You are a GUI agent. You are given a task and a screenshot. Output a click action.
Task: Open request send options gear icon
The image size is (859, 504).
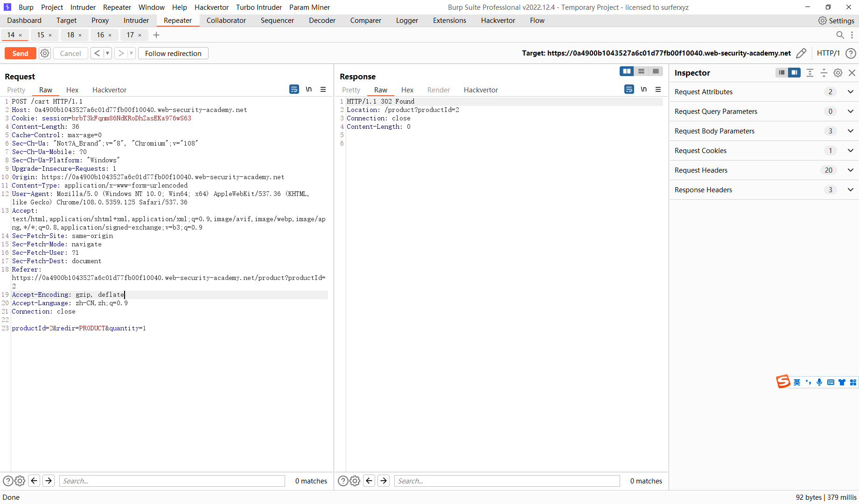[x=45, y=53]
